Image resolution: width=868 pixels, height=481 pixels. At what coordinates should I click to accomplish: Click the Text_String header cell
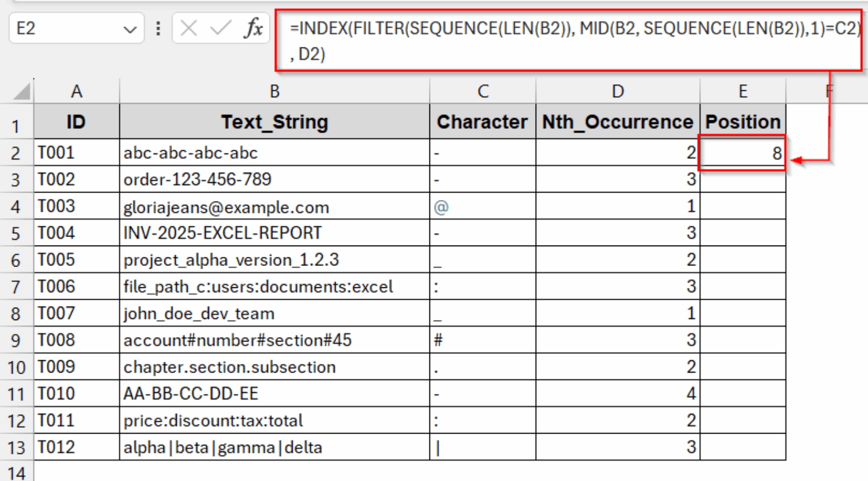275,121
